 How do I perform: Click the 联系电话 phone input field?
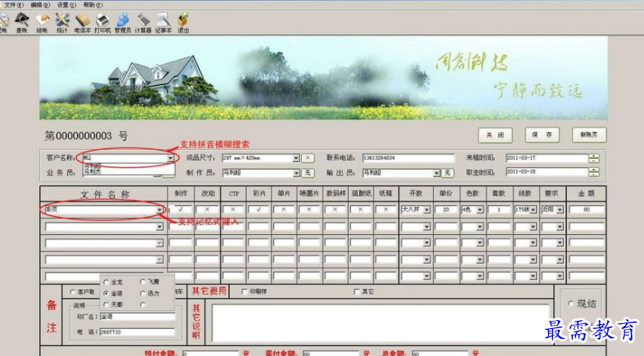point(408,158)
